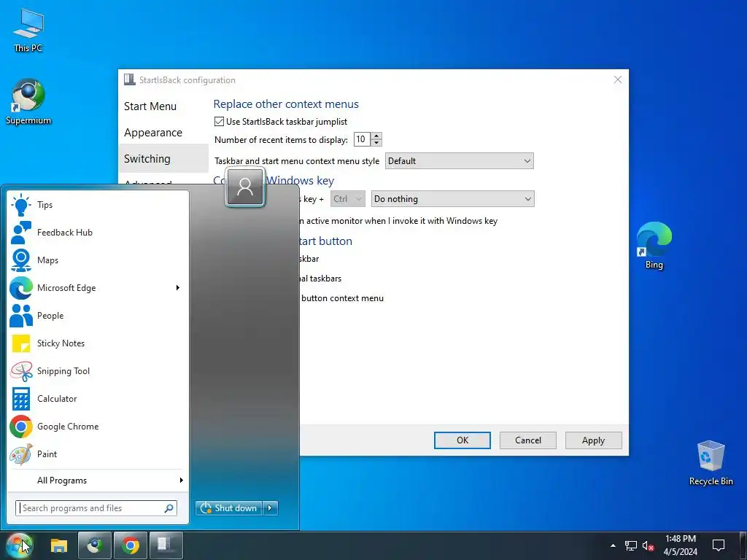Open the People app icon
Viewport: 747px width, 560px height.
(x=21, y=315)
